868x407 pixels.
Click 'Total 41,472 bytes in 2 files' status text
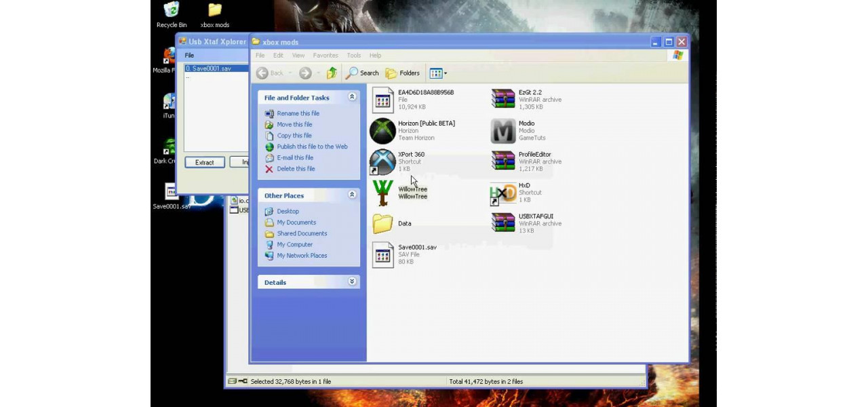[x=486, y=382]
